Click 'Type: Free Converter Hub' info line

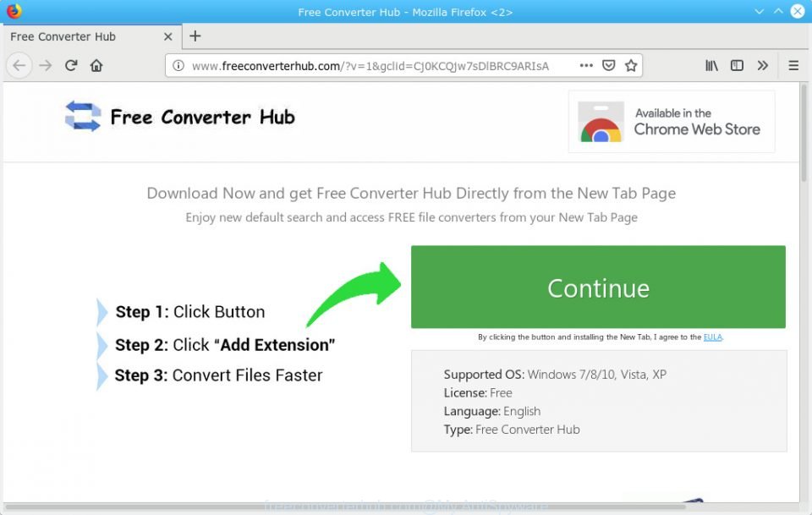[x=512, y=430]
